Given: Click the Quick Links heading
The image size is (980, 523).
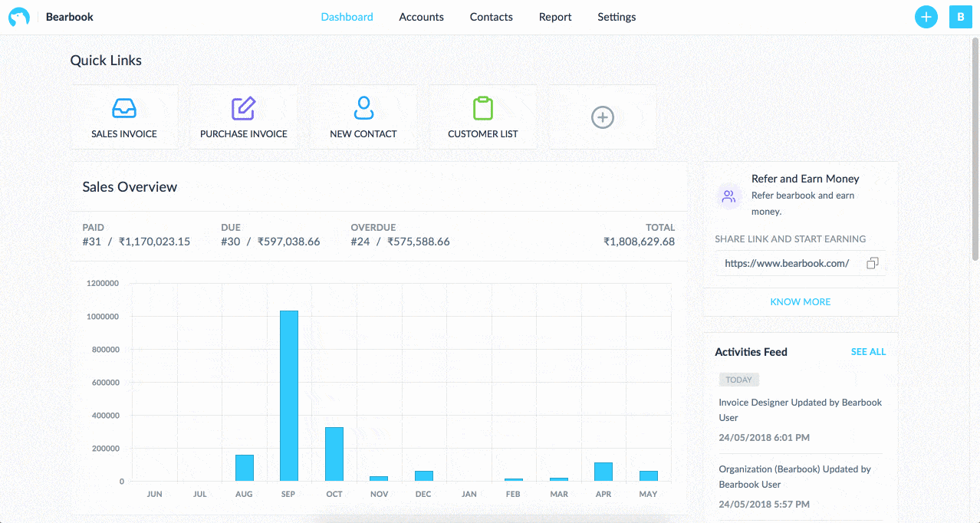Looking at the screenshot, I should pos(106,61).
